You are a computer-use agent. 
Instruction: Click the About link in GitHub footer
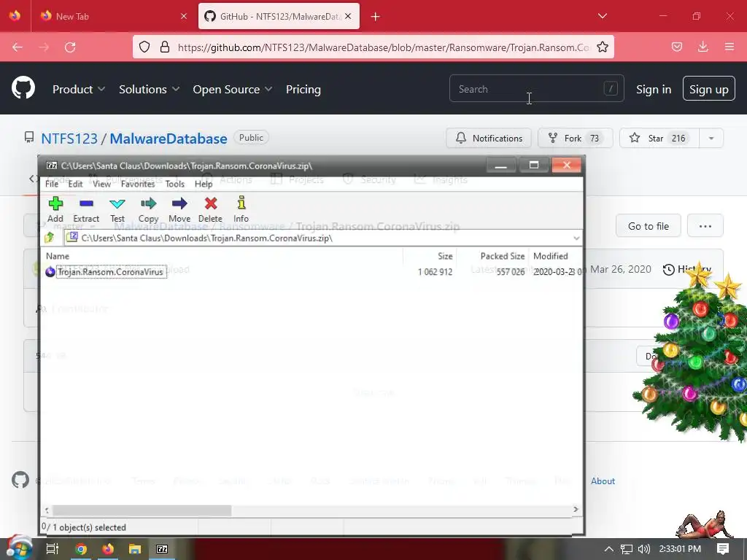[x=603, y=481]
